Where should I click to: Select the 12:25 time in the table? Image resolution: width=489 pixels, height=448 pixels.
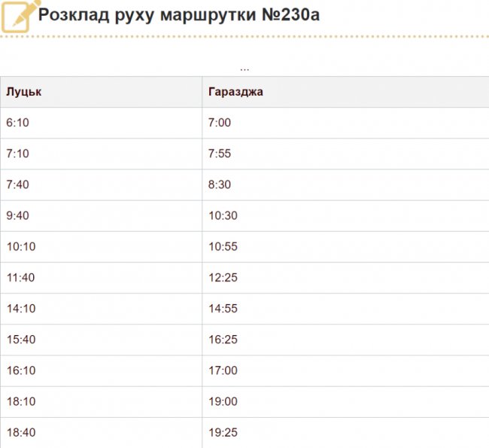pyautogui.click(x=223, y=277)
